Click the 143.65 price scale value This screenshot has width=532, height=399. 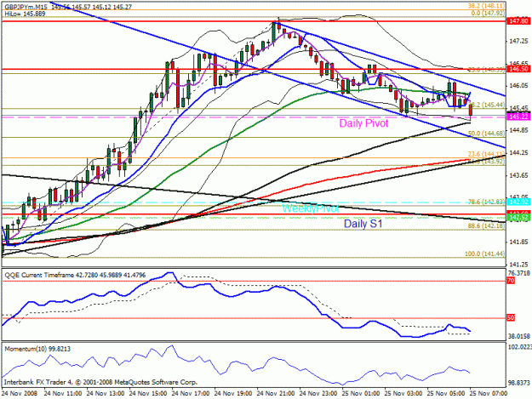coord(518,175)
